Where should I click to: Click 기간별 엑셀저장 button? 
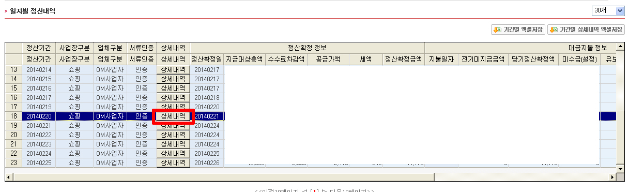click(x=518, y=30)
